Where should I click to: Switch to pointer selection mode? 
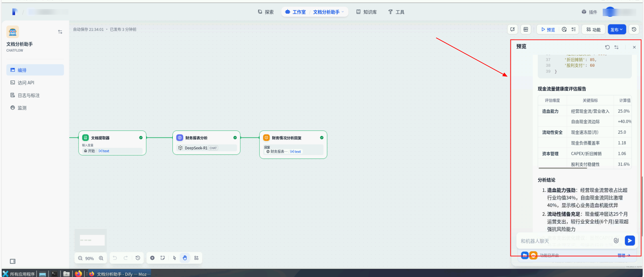(175, 258)
